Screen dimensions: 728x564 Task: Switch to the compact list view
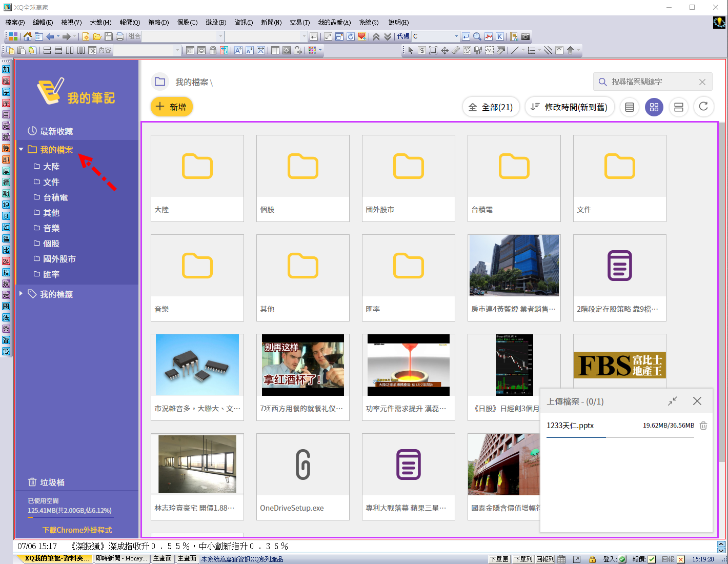pyautogui.click(x=630, y=107)
